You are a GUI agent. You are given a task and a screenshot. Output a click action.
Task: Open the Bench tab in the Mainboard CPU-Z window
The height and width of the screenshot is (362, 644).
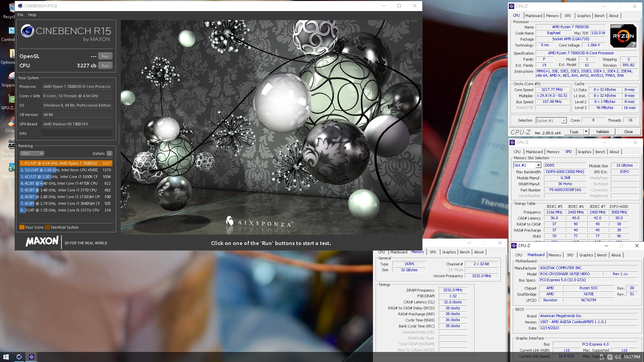[x=602, y=255]
